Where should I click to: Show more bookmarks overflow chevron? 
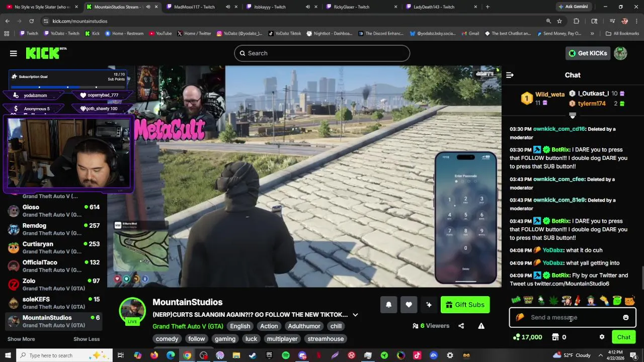592,34
